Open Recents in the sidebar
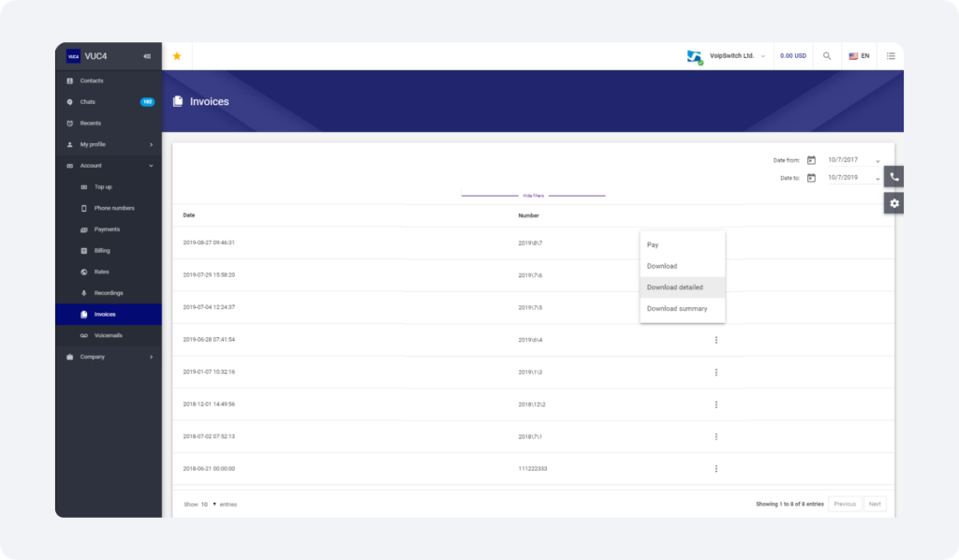The width and height of the screenshot is (959, 560). [109, 124]
